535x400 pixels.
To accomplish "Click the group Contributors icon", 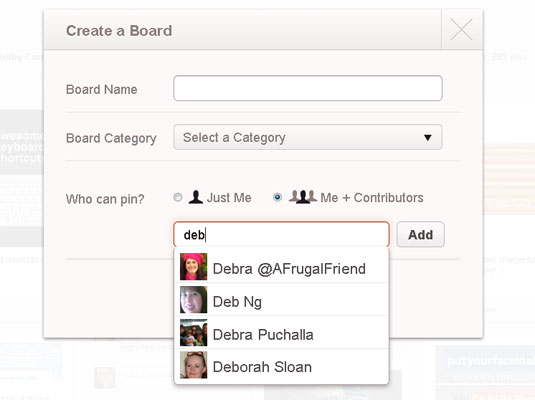I will (x=303, y=197).
